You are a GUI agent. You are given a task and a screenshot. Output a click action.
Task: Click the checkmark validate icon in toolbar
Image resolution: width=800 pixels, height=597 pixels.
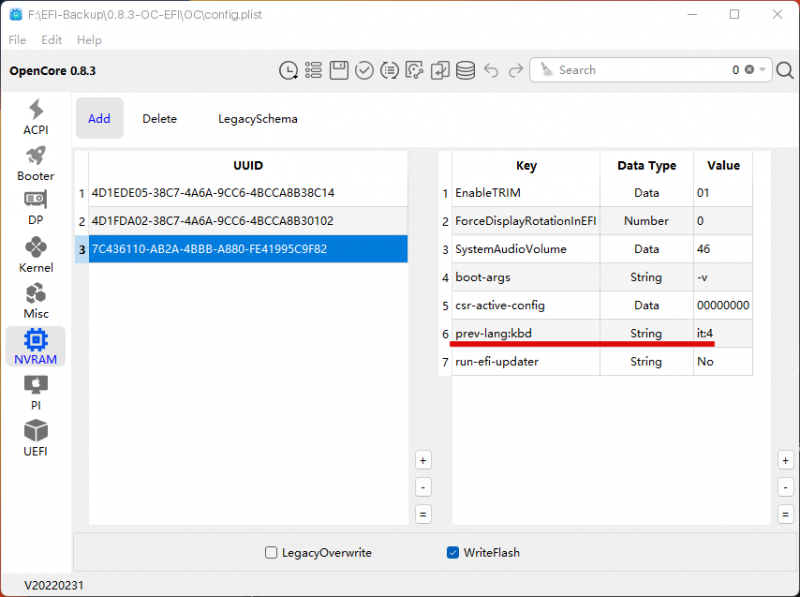pyautogui.click(x=364, y=70)
